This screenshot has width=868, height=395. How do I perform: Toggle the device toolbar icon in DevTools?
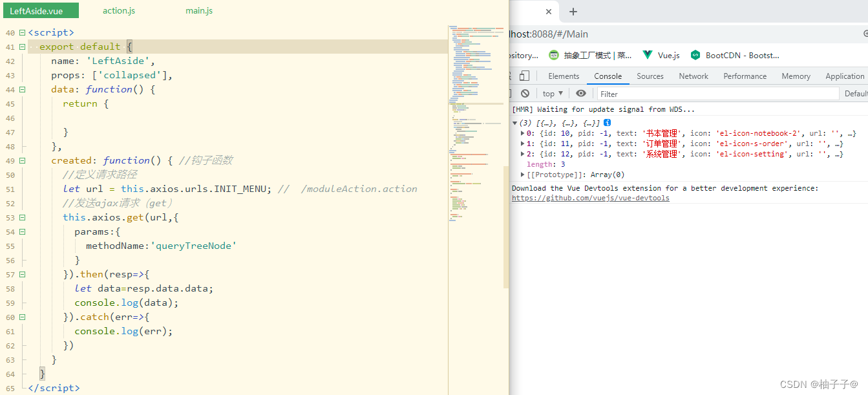tap(524, 76)
